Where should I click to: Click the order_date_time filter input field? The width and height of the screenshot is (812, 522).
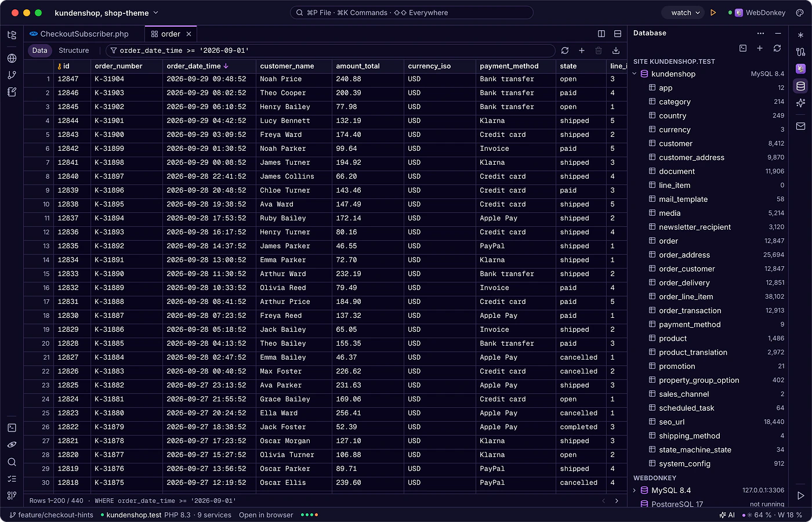(331, 50)
